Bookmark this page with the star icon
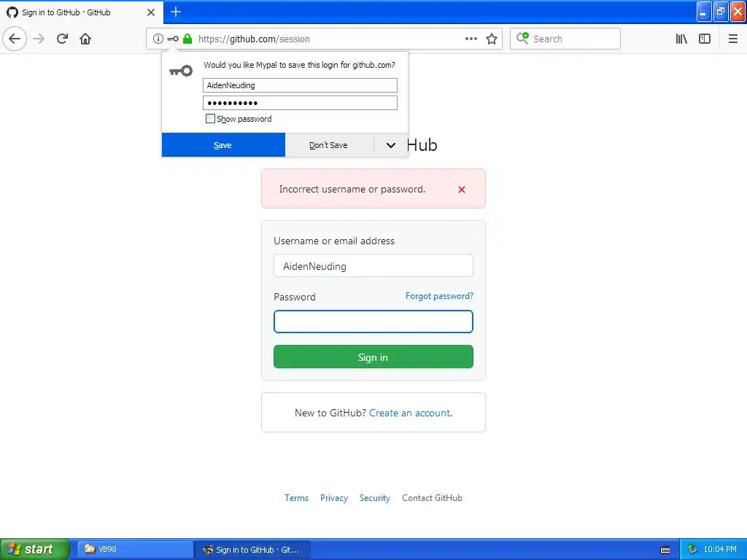747x560 pixels. click(492, 39)
